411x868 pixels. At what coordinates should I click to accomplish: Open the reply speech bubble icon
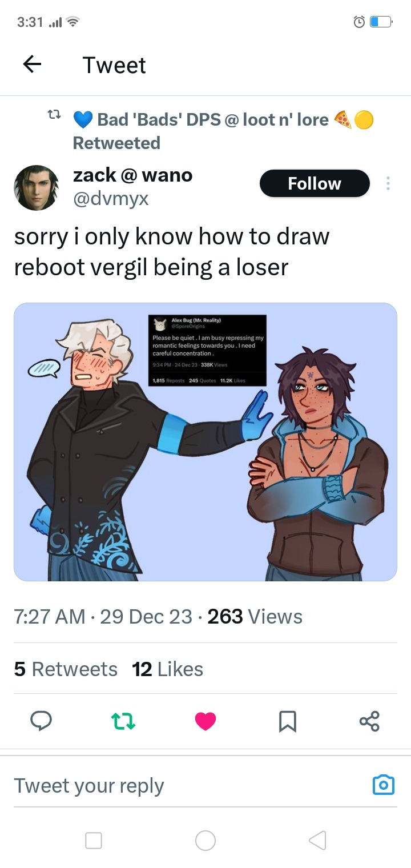point(41,721)
